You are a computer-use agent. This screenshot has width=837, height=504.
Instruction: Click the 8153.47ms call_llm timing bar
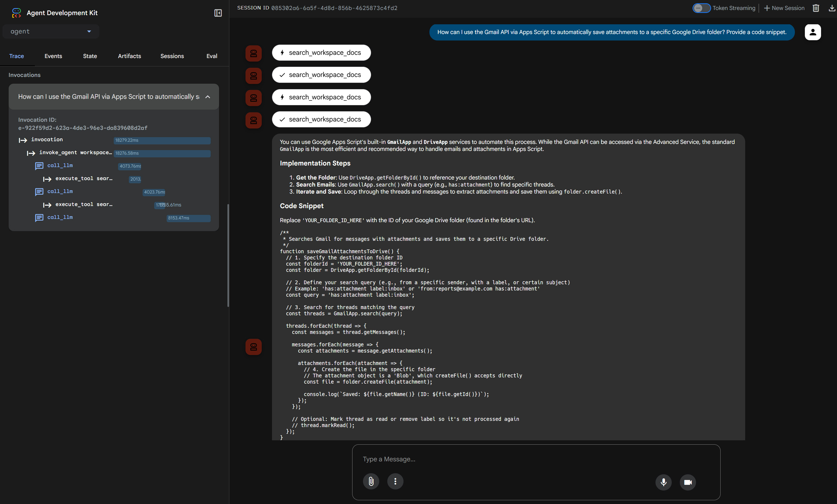pyautogui.click(x=188, y=218)
